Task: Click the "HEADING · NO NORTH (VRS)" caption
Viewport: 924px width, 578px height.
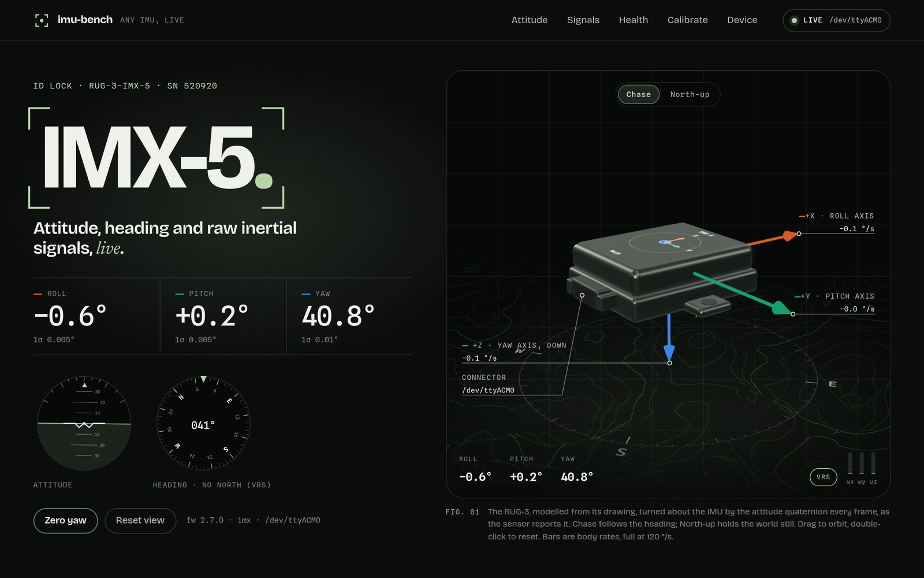Action: coord(212,485)
